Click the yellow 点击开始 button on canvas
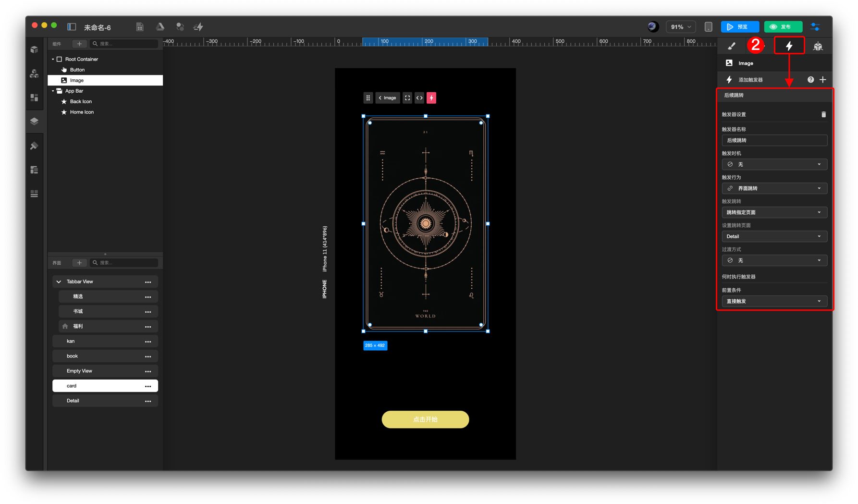Screen dimensions: 858x504 [425, 419]
